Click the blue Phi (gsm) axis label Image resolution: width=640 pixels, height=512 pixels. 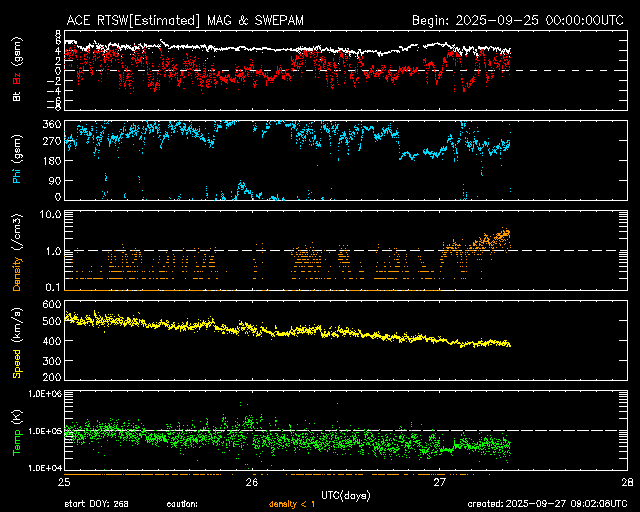pyautogui.click(x=16, y=161)
